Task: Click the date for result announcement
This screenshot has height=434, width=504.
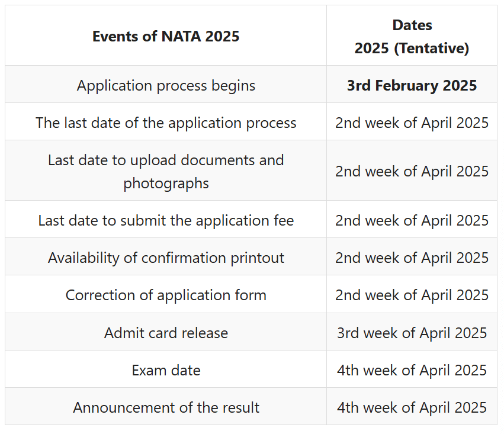Action: [x=412, y=407]
